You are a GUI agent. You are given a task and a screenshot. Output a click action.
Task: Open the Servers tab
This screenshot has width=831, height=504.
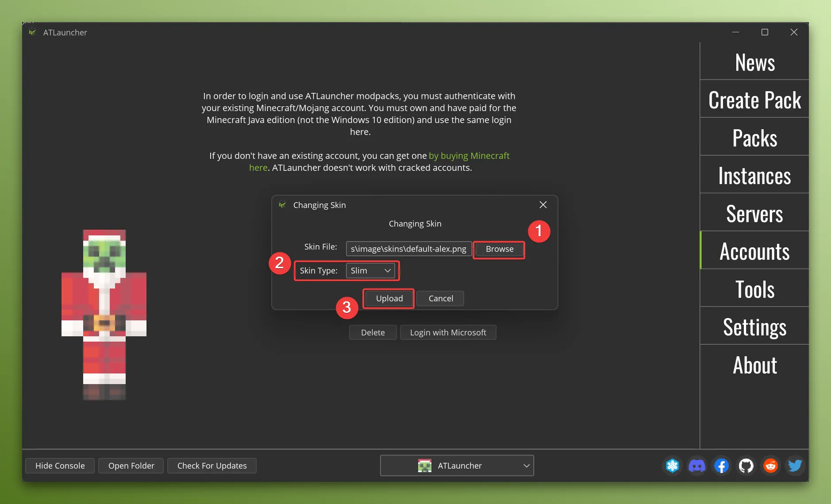coord(754,214)
